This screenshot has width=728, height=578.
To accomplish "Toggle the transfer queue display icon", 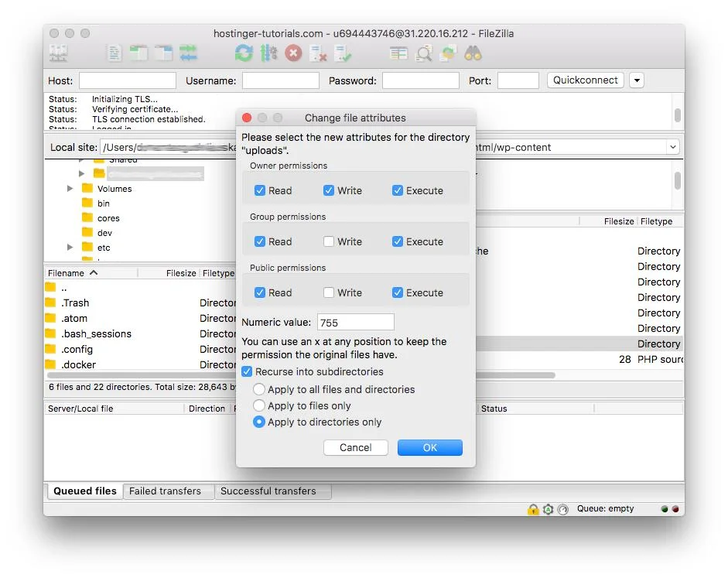I will tap(188, 53).
